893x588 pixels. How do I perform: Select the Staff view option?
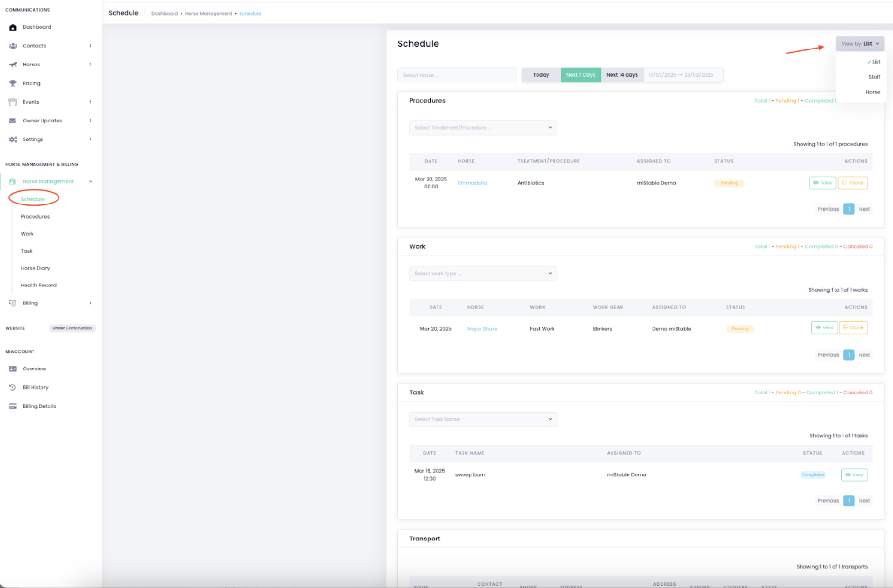coord(874,77)
